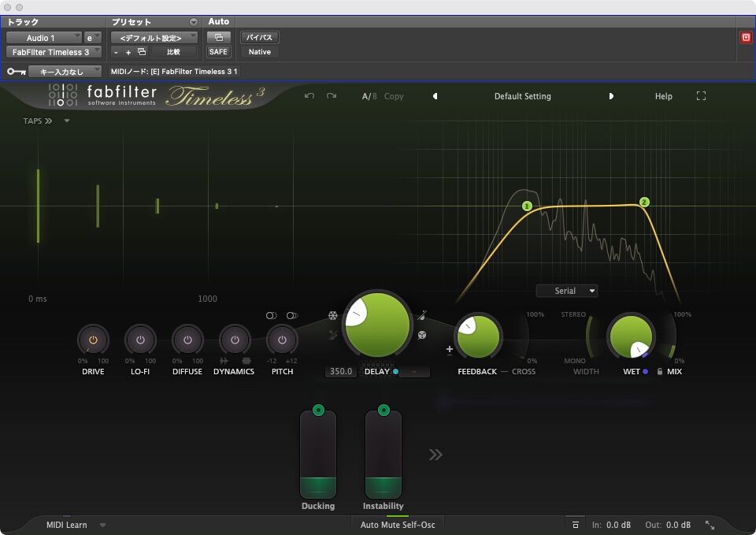The image size is (756, 535).
Task: Click the resize arrows icon at bottom right
Action: (x=710, y=525)
